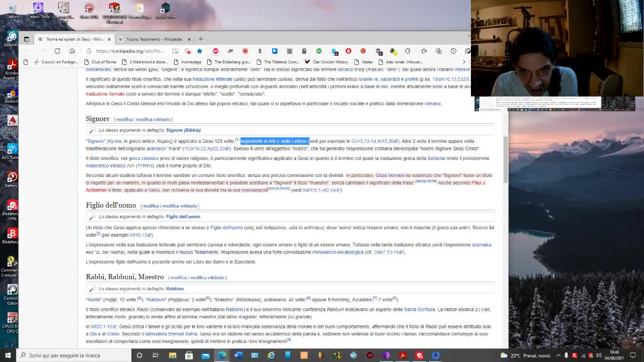This screenshot has height=362, width=644.
Task: Go to the browser home page
Action: pos(72,51)
